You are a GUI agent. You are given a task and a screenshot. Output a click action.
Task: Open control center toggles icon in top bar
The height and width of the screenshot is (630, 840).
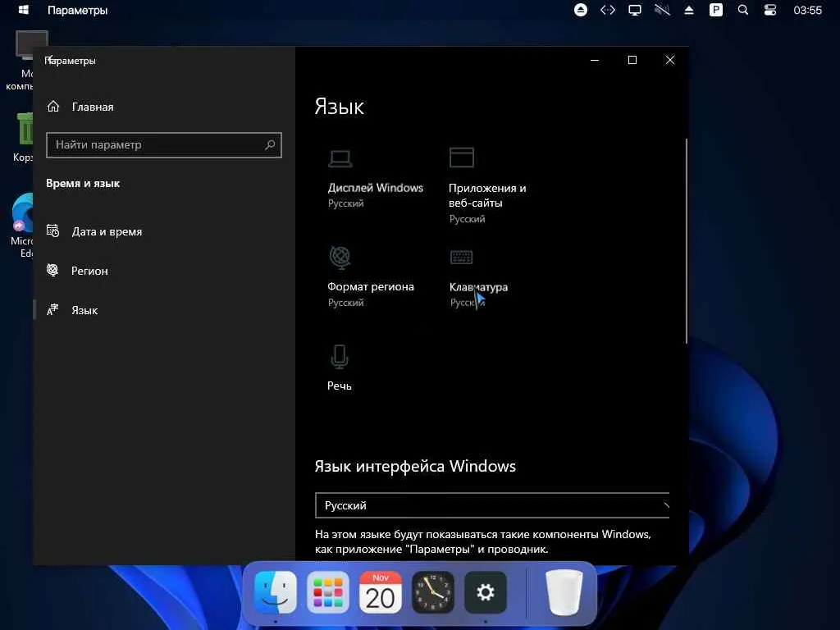(x=770, y=10)
